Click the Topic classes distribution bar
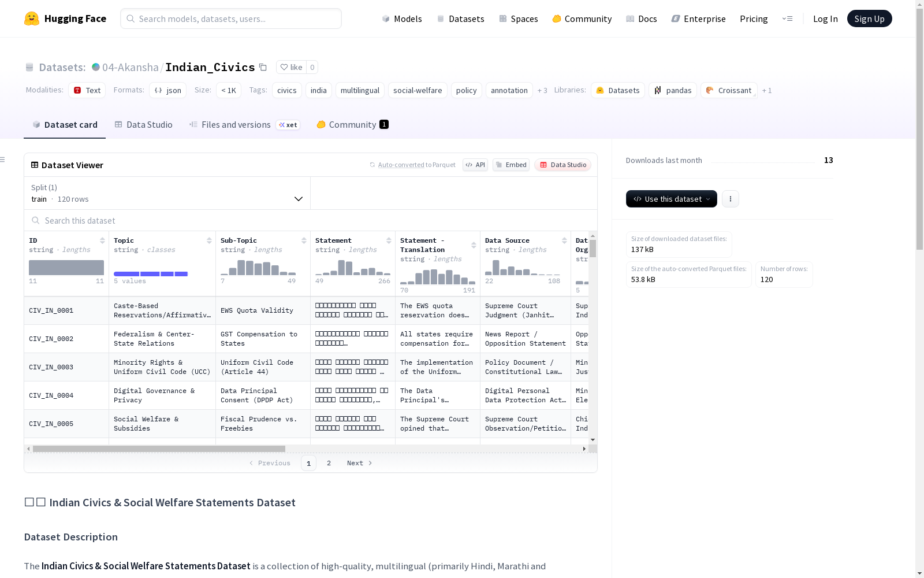This screenshot has height=578, width=924. coord(151,274)
